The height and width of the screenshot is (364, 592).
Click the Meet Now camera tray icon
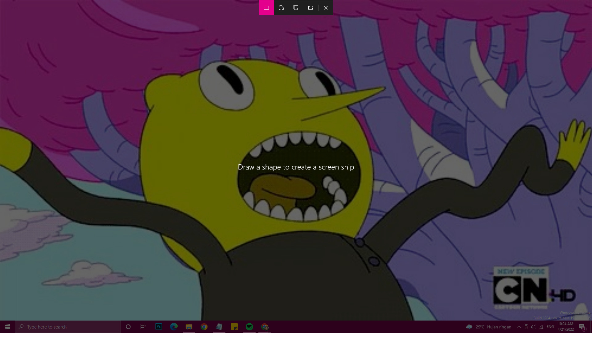(526, 327)
